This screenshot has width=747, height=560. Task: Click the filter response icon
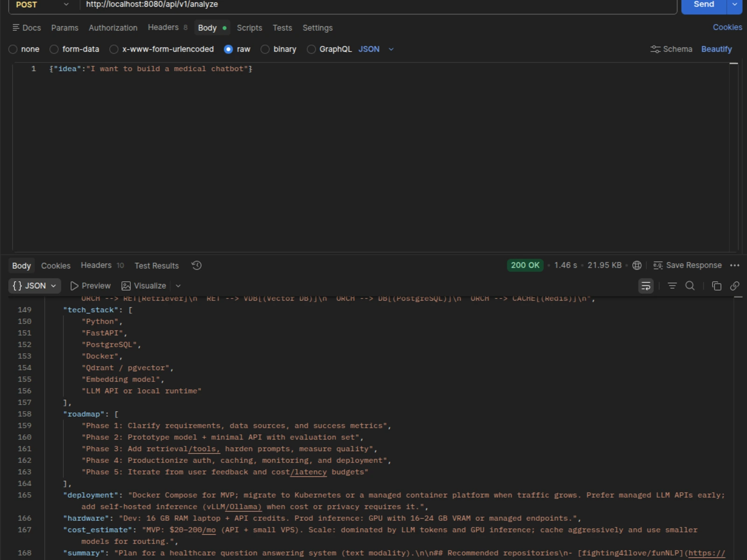pos(672,286)
